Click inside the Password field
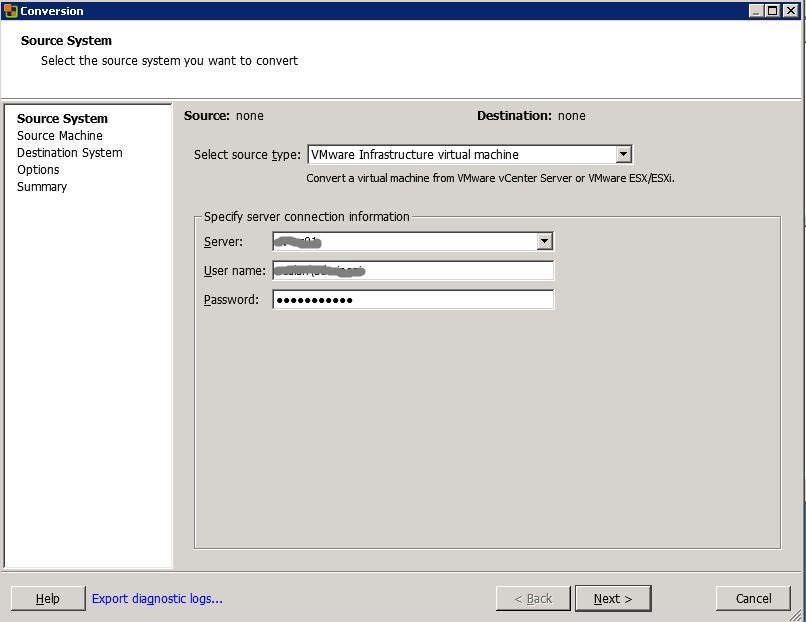Viewport: 806px width, 622px height. (413, 300)
